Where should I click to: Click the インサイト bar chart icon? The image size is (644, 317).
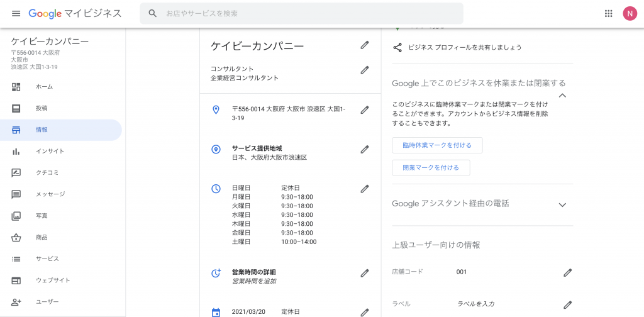pos(16,152)
